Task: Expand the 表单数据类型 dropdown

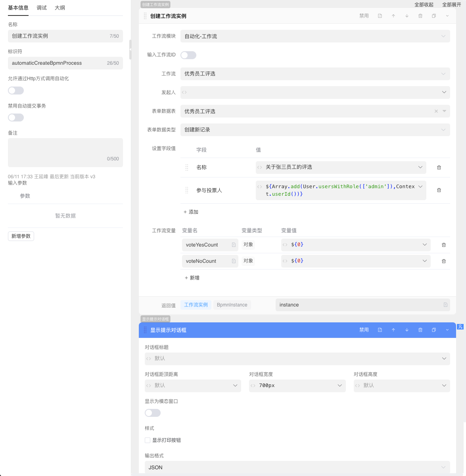Action: pos(315,130)
